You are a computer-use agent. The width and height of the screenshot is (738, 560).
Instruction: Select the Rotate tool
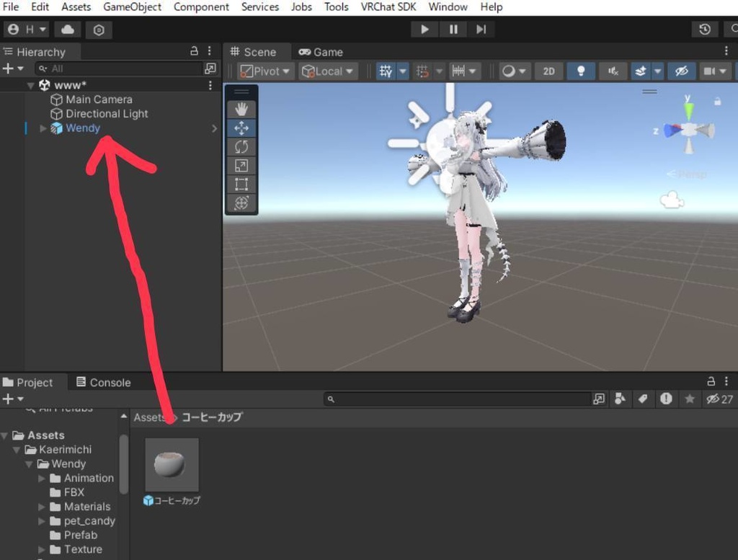[x=241, y=146]
